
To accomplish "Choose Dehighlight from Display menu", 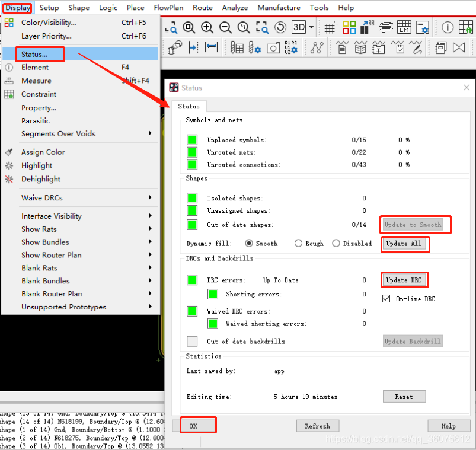I will coord(80,179).
